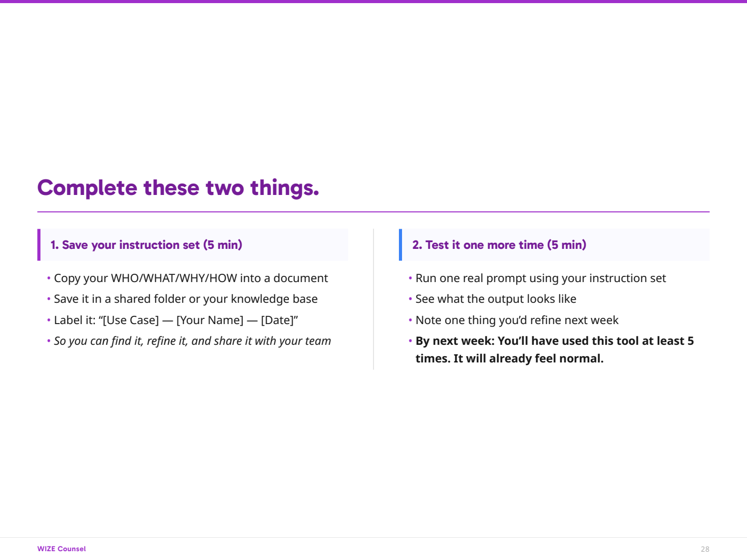Click the "WIZE Counsel" footer label

tap(62, 549)
